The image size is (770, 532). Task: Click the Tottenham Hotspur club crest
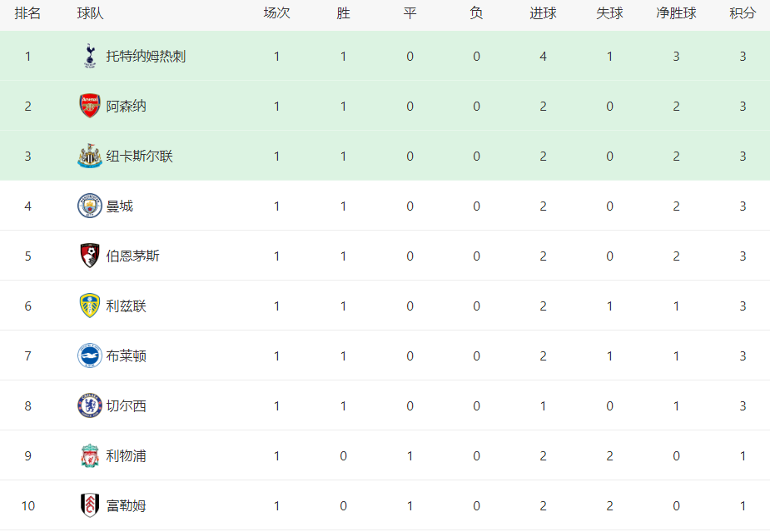90,56
